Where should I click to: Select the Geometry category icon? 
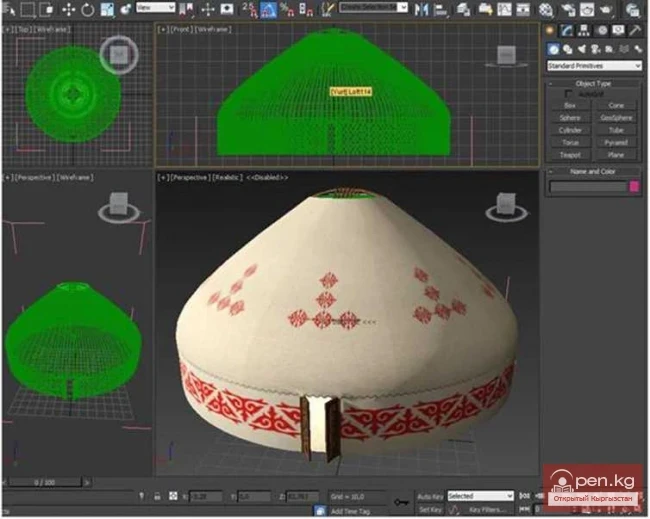pos(552,48)
